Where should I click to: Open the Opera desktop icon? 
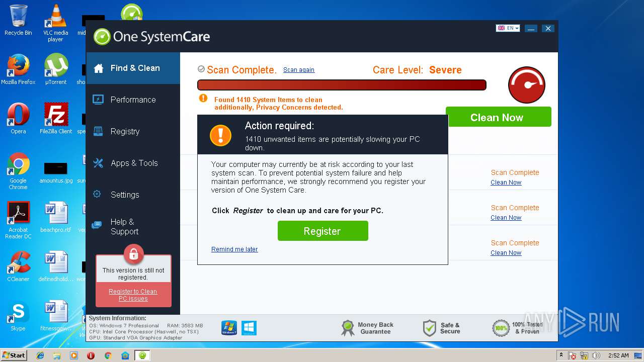click(18, 119)
